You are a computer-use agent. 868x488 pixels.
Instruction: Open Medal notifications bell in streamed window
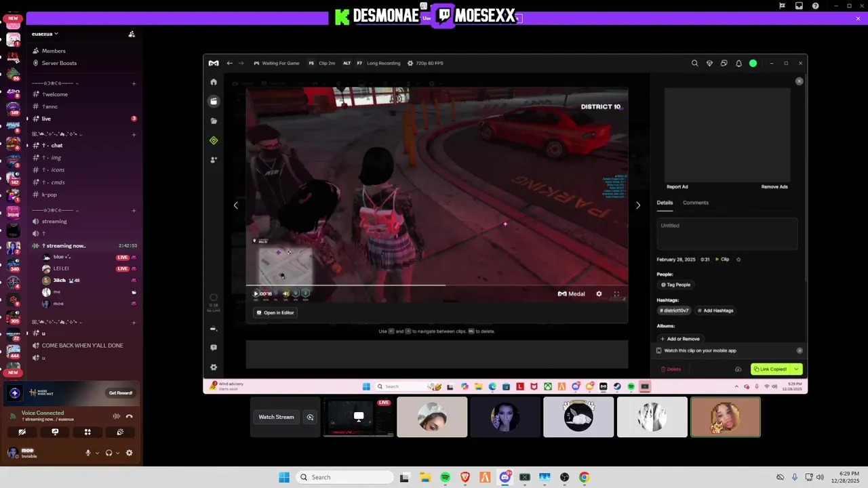pos(738,63)
